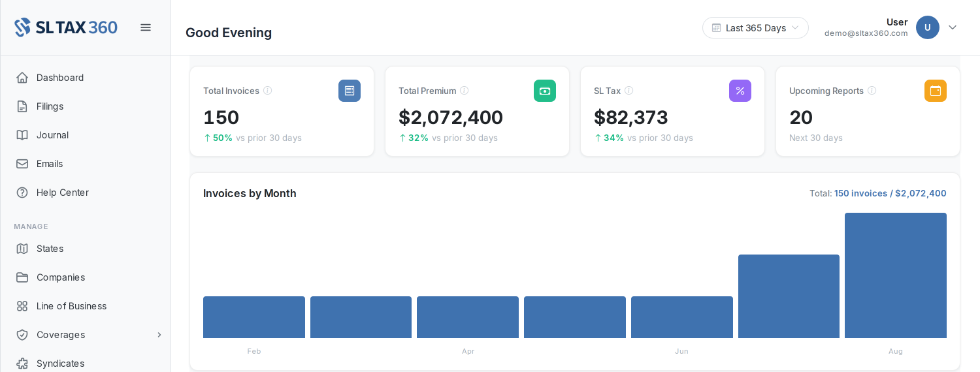
Task: Click the 50% increase indicator
Action: tap(218, 138)
